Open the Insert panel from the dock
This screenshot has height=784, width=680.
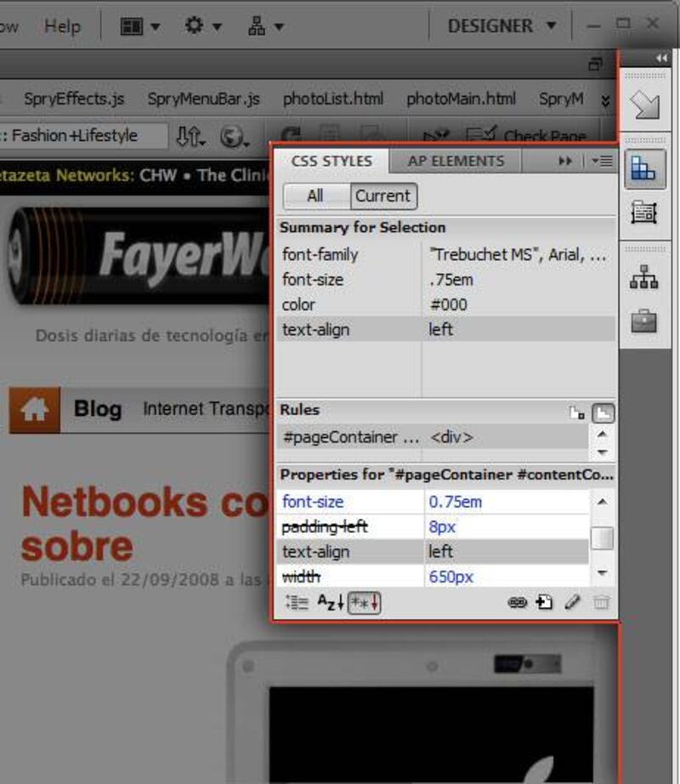[x=643, y=105]
